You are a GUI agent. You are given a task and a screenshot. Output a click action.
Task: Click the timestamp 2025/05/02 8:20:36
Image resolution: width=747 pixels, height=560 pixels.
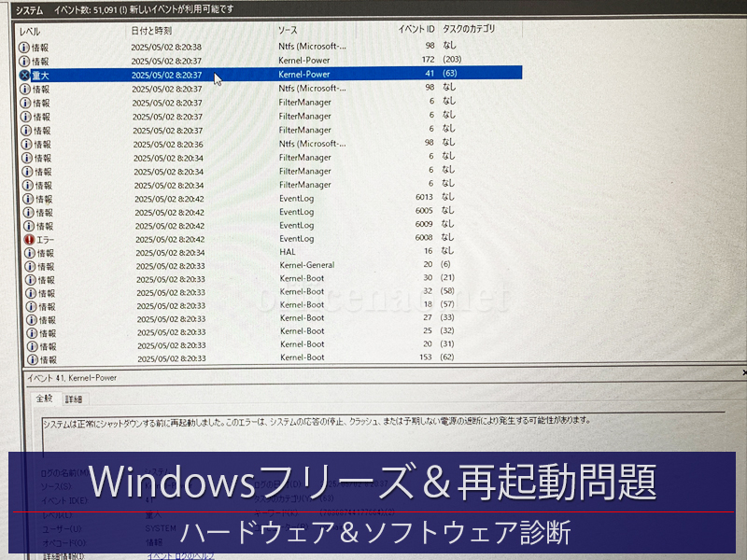pos(168,145)
